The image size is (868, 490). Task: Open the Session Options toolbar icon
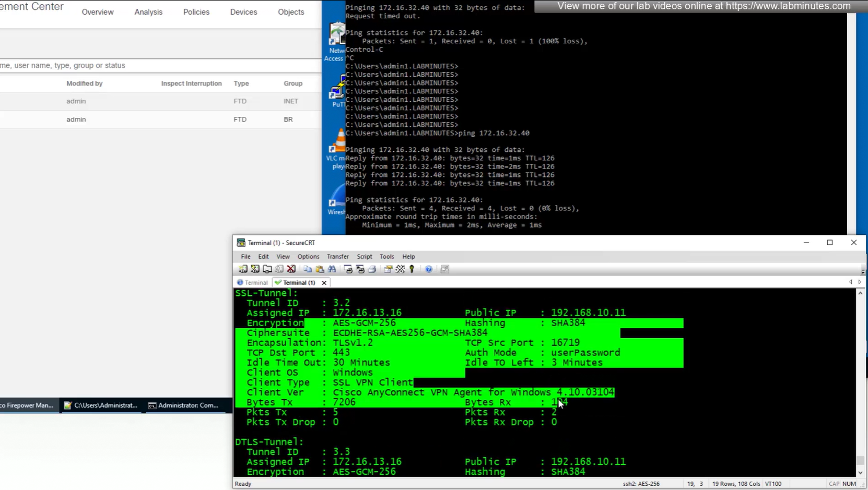click(x=388, y=269)
